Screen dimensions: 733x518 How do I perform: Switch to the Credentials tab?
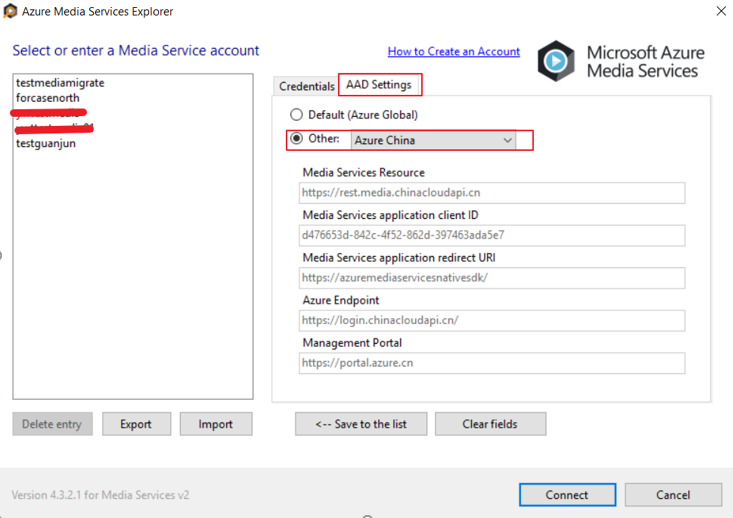[306, 86]
